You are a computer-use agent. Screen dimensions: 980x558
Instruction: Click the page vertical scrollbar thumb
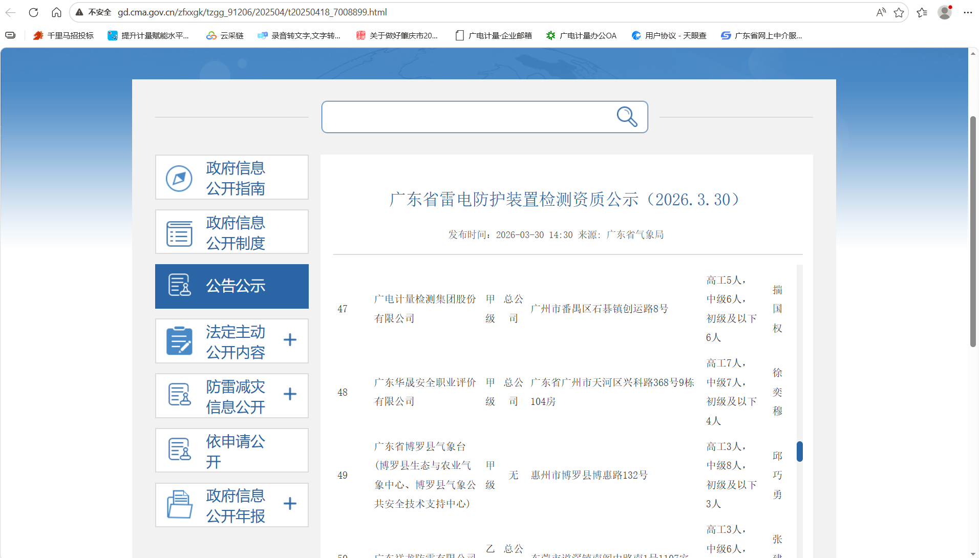point(973,231)
